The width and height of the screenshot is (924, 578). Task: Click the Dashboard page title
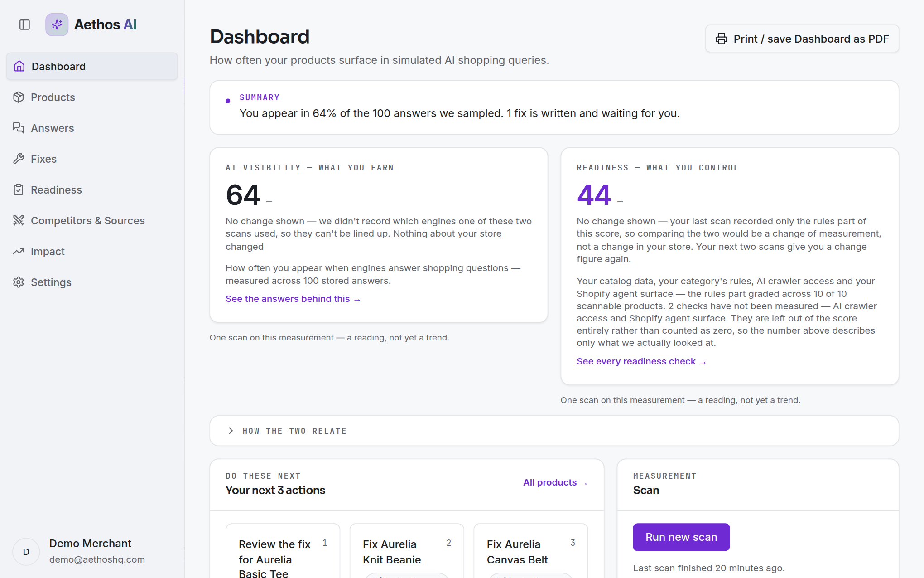click(260, 37)
